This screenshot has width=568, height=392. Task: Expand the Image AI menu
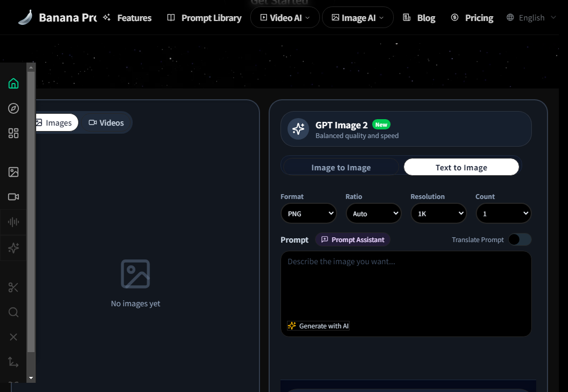(x=358, y=17)
